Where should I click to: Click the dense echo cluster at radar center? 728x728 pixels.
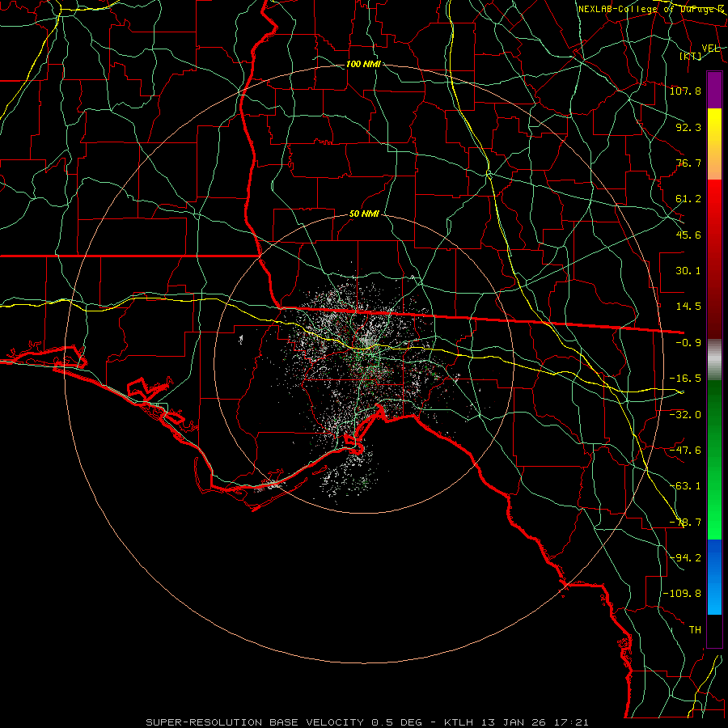pos(366,343)
